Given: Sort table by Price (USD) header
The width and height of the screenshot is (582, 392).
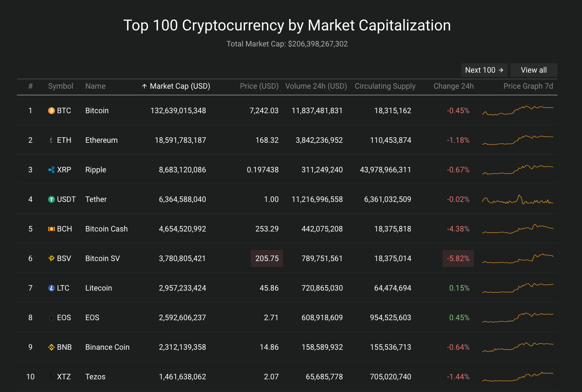Looking at the screenshot, I should (x=259, y=86).
